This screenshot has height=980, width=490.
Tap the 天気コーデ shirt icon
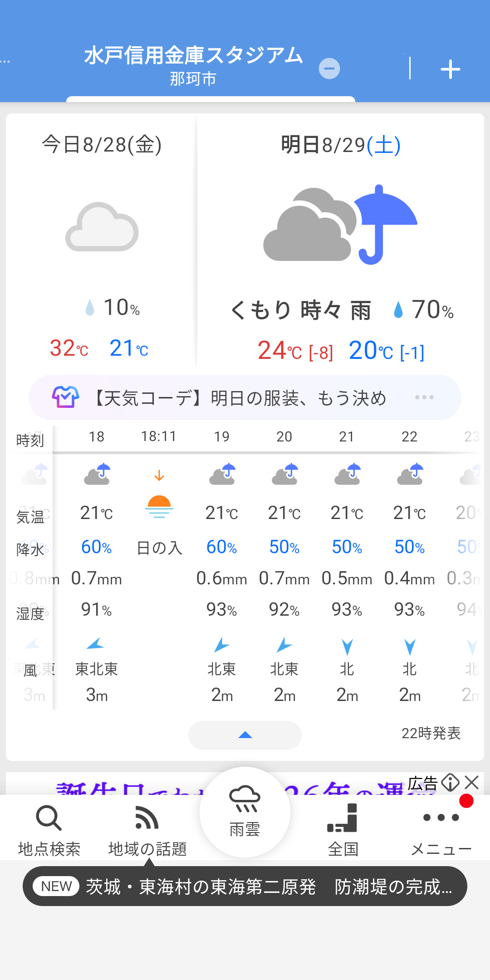(x=65, y=397)
